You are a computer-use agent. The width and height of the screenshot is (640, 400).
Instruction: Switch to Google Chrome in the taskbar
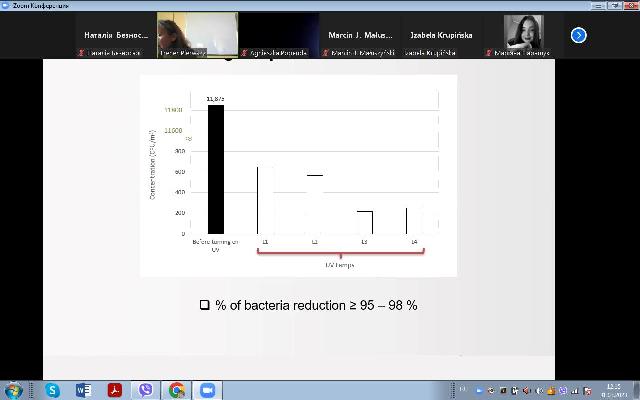(x=176, y=390)
